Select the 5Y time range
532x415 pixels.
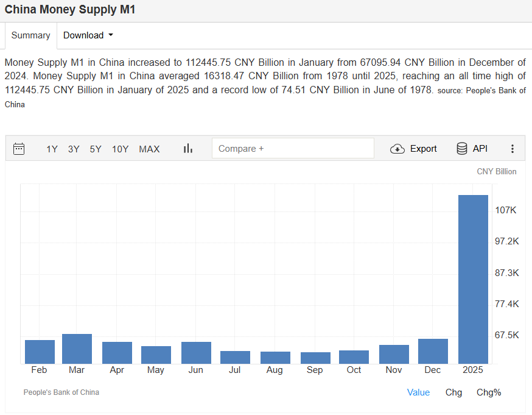coord(96,149)
